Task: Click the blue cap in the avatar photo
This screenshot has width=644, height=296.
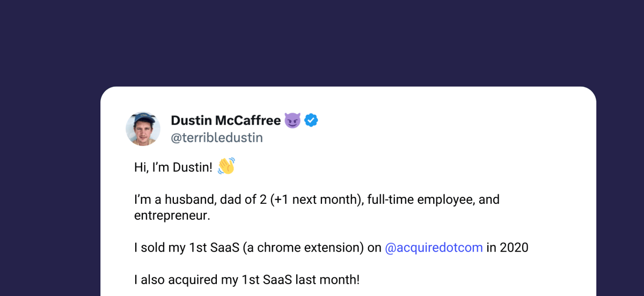Action: click(143, 119)
